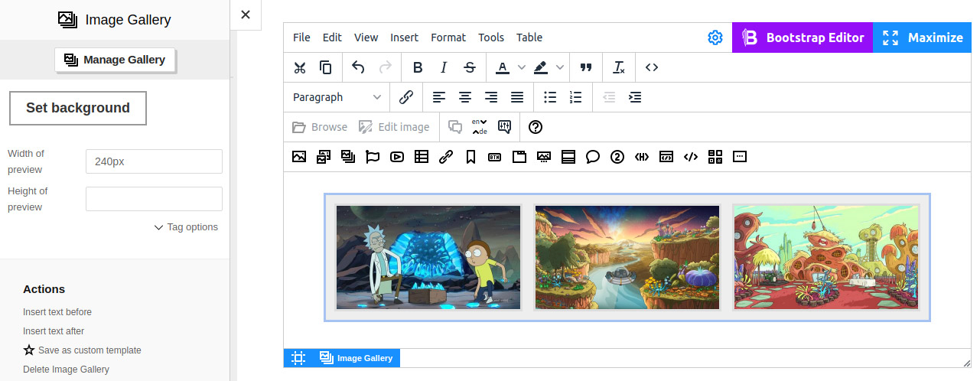This screenshot has height=381, width=980.
Task: Insert a QR code
Action: click(715, 157)
